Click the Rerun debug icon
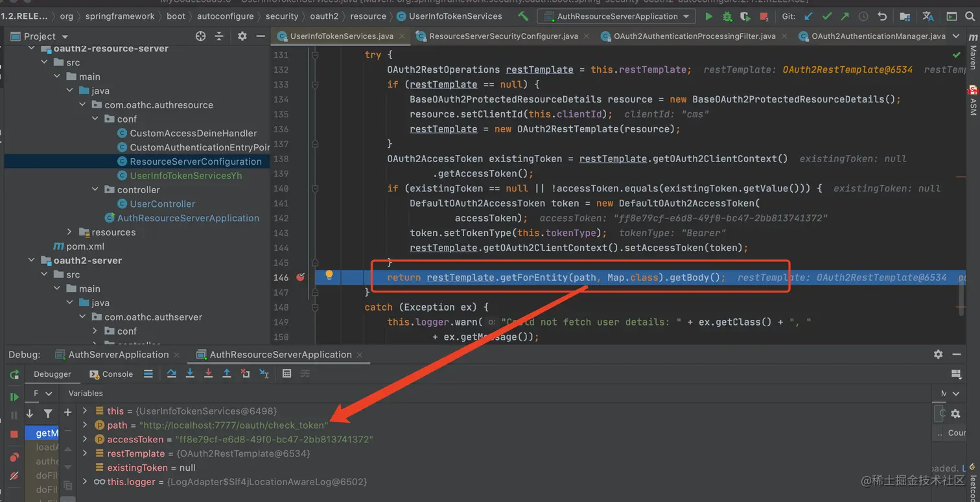Screen dimensions: 980x502 point(14,375)
